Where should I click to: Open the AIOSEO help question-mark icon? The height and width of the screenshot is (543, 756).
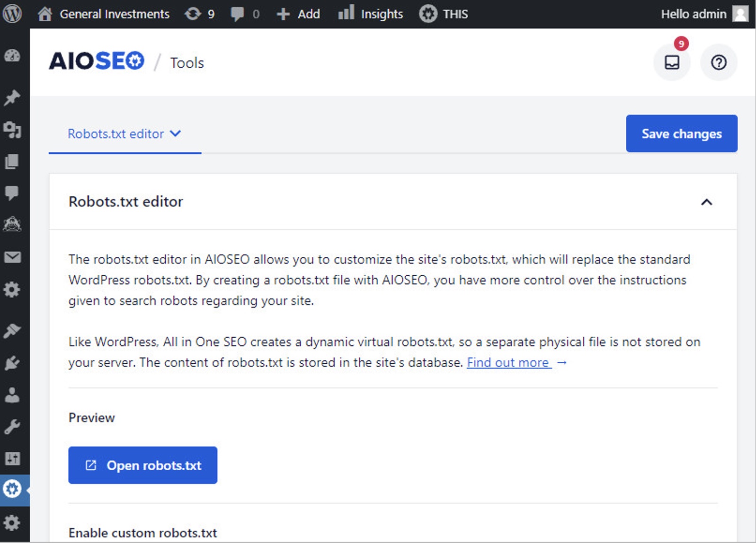pos(718,62)
